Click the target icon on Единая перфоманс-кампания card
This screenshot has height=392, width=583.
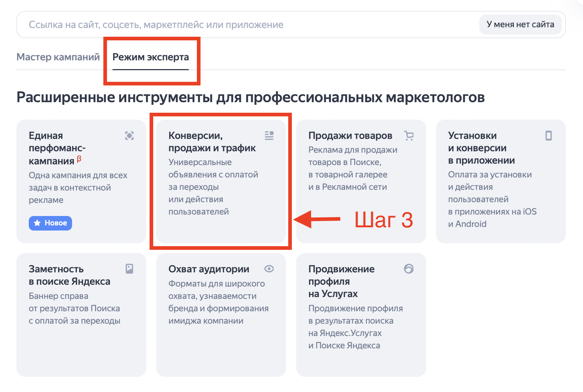click(129, 136)
